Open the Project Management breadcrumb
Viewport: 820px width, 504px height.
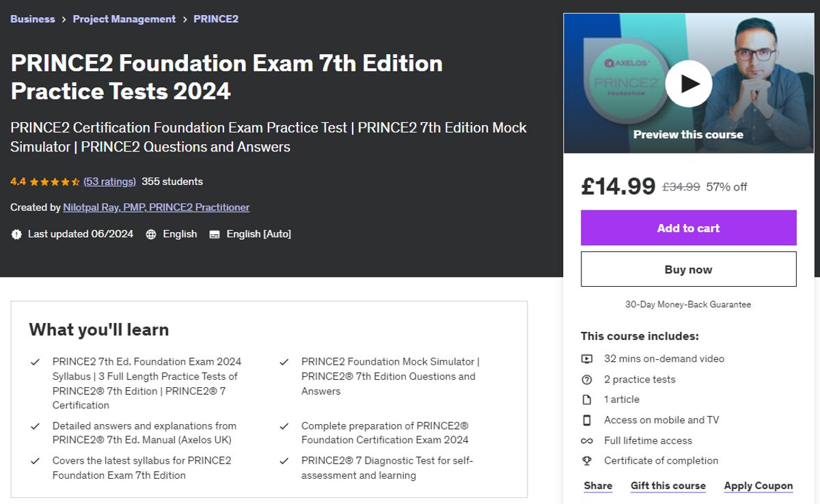click(124, 18)
